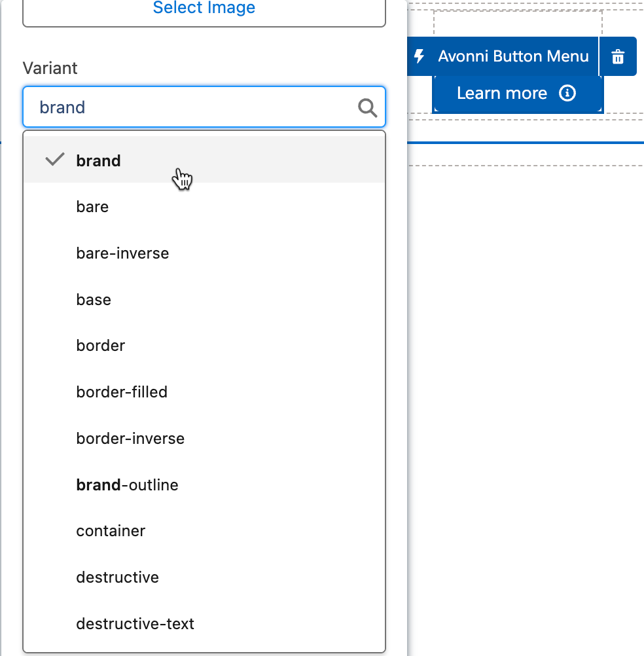This screenshot has width=644, height=656.
Task: Pick the border-inverse variant
Action: (130, 439)
